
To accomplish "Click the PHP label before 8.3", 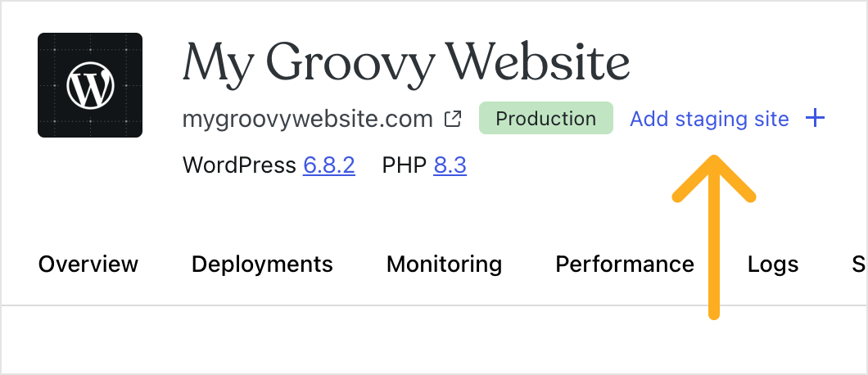I will click(x=404, y=166).
